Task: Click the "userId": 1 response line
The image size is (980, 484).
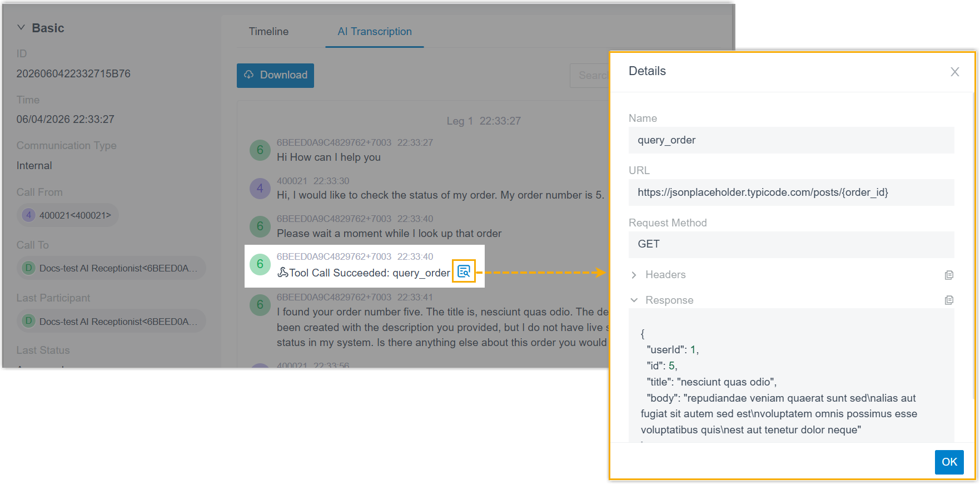Action: click(673, 350)
